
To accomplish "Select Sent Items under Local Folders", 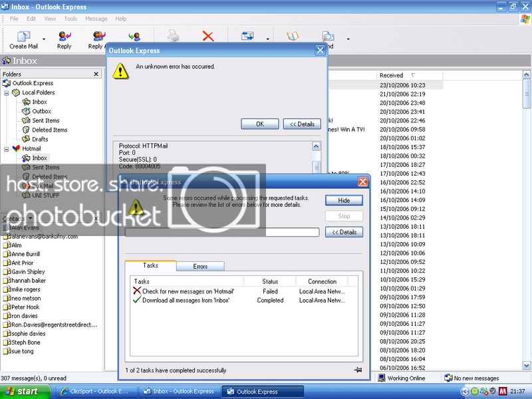I will 45,120.
